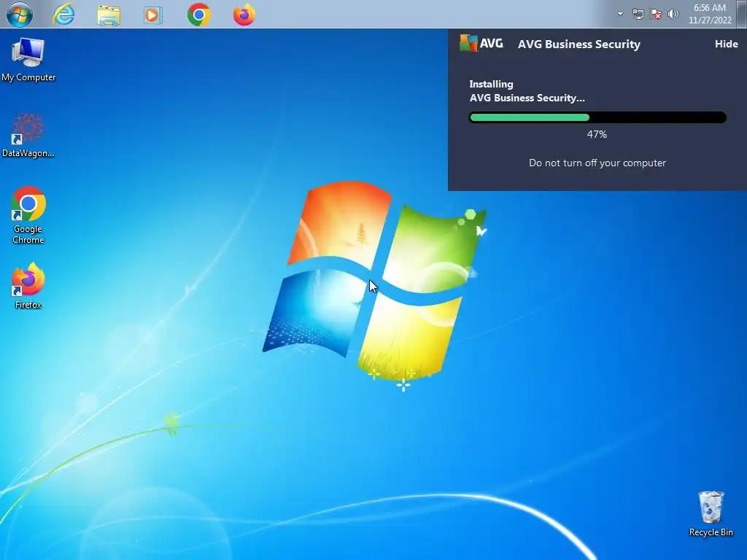Open the Action Center flag icon
The height and width of the screenshot is (560, 747).
point(656,14)
